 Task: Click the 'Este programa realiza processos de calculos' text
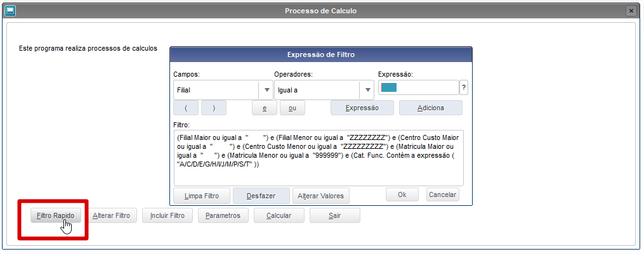coord(88,48)
